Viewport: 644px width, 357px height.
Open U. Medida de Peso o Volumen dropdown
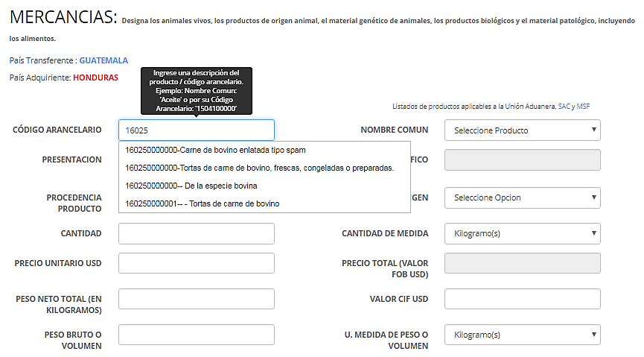523,335
